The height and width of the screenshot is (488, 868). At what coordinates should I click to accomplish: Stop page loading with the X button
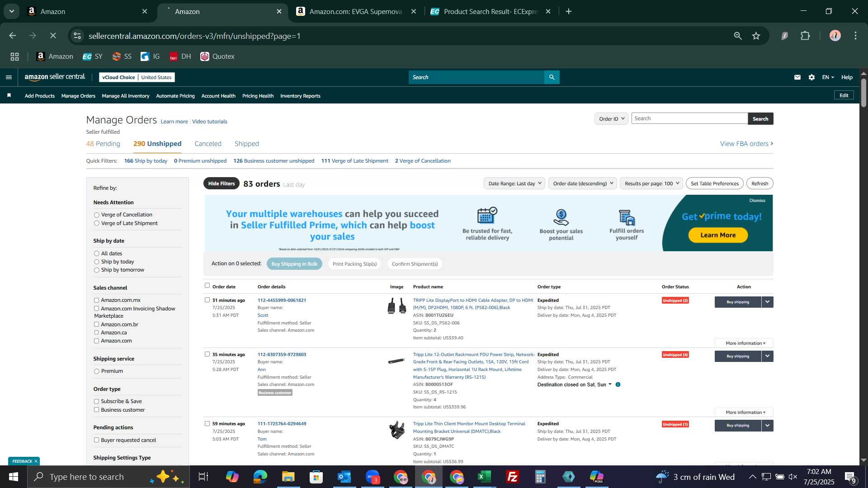pos(53,36)
